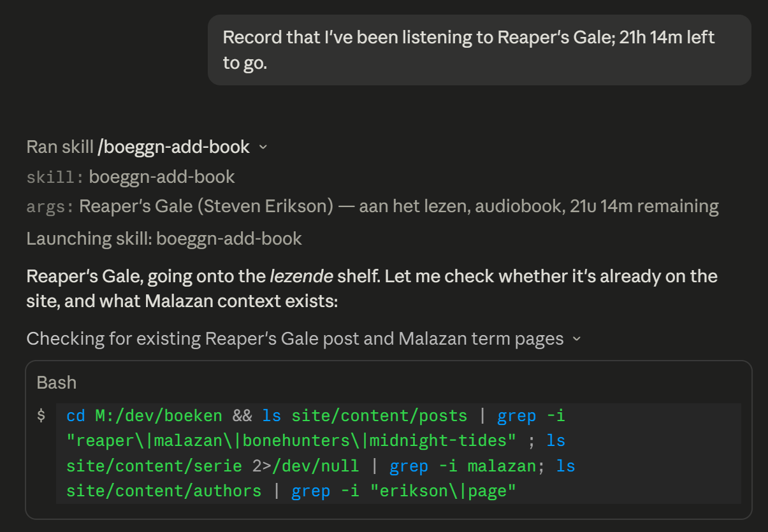
Task: Click the /boeggn-add-book skill name
Action: tap(173, 147)
